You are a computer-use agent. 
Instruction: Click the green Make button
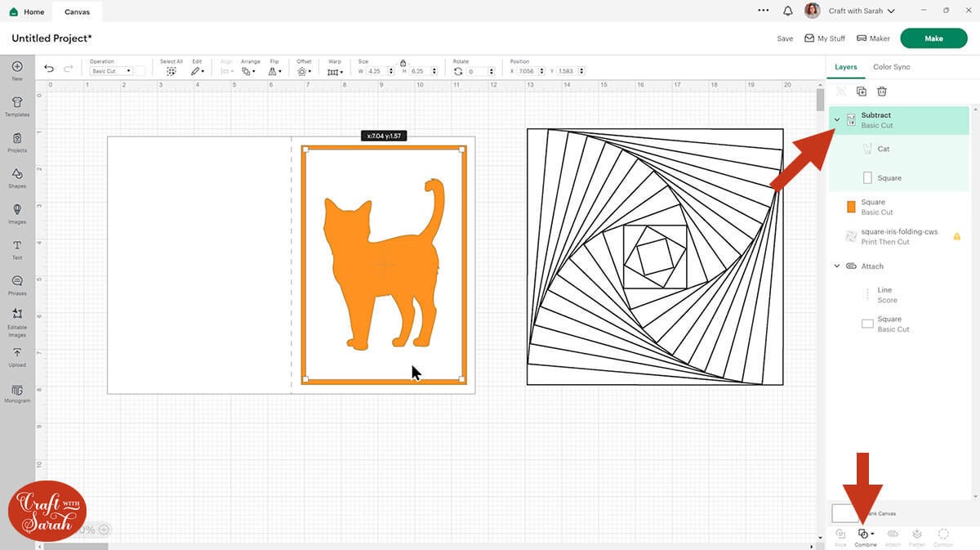933,38
